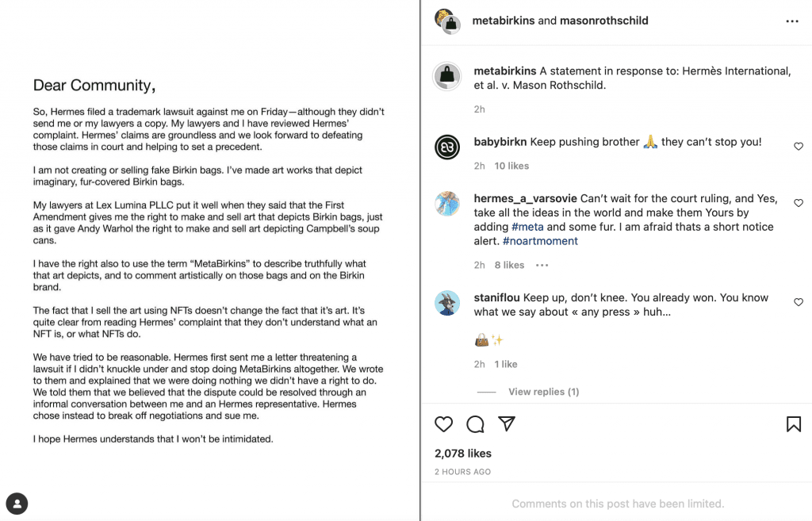Share post via paper plane icon
812x521 pixels.
coord(507,423)
